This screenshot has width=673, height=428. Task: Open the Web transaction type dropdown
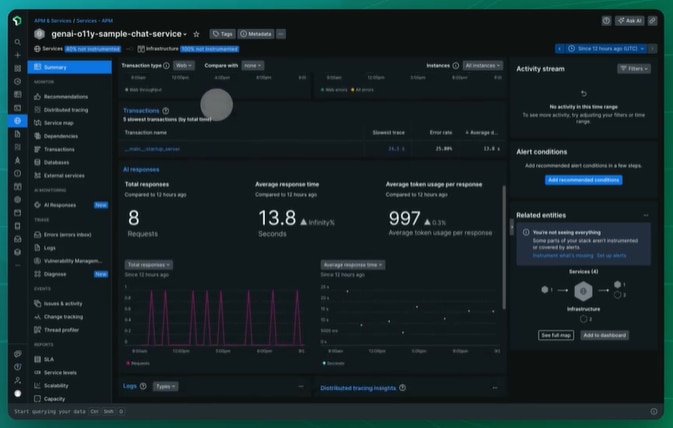(184, 66)
